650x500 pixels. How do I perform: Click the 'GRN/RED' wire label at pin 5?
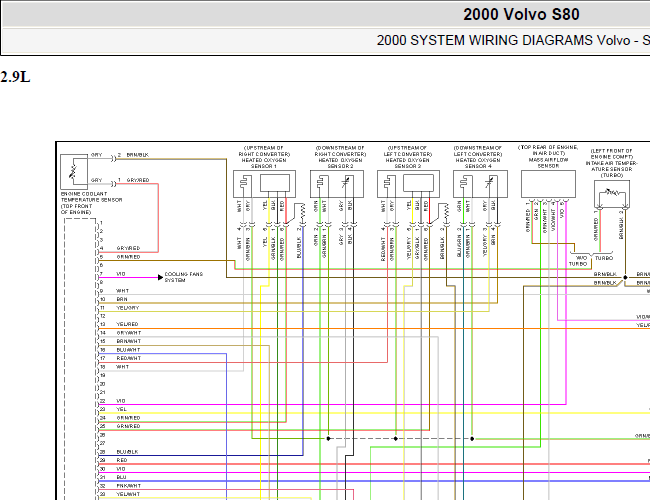(128, 257)
